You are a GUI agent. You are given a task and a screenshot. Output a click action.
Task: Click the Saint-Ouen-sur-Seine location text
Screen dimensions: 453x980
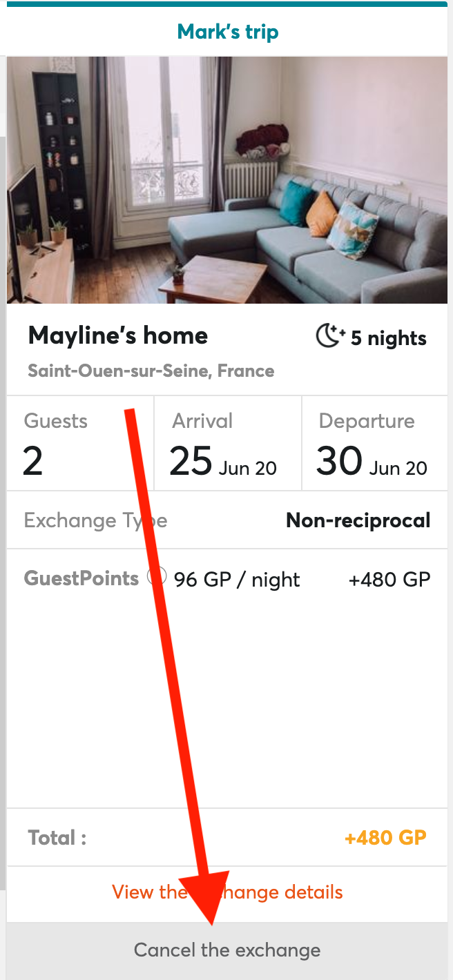(149, 371)
